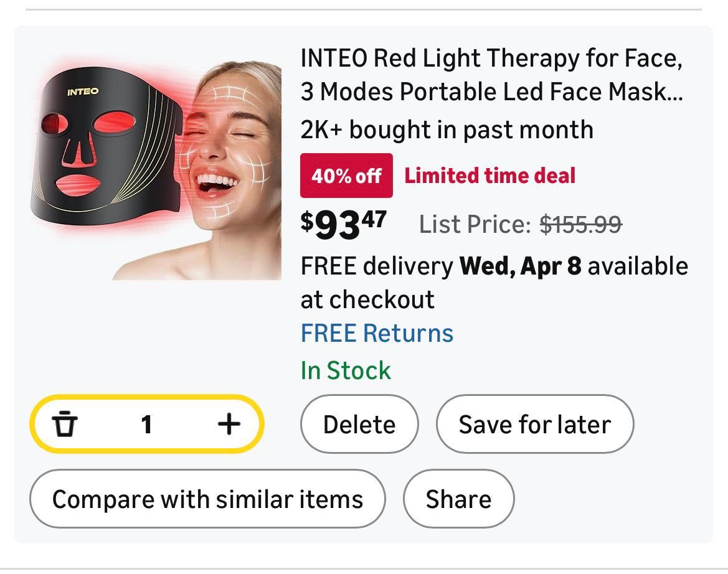The width and height of the screenshot is (728, 574).
Task: Click the struck-through $155.99 list price
Action: tap(580, 224)
